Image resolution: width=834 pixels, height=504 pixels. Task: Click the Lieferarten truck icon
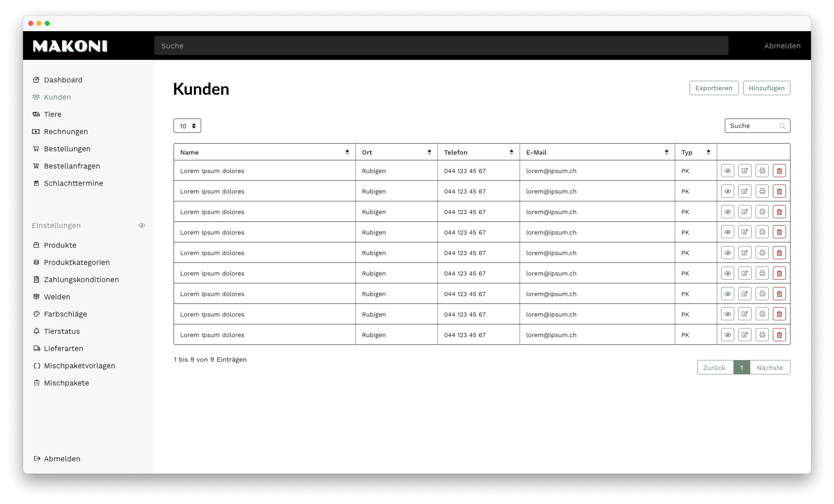click(x=36, y=348)
